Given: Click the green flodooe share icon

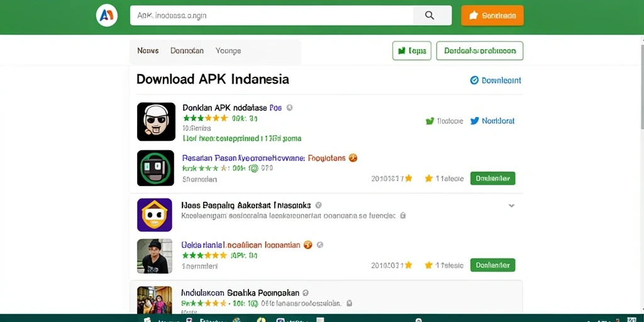Looking at the screenshot, I should 430,121.
